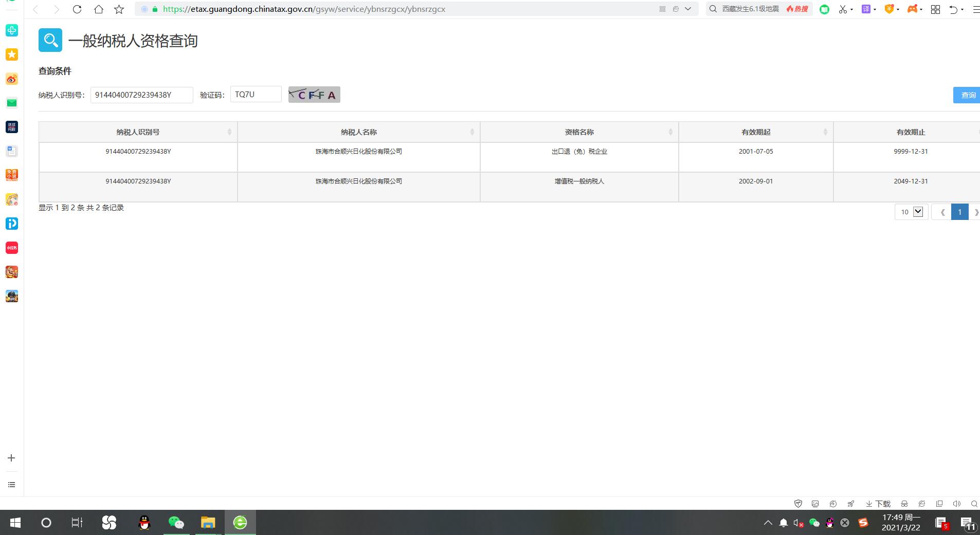Open the scissors screenshot tool
The height and width of the screenshot is (535, 980).
843,9
